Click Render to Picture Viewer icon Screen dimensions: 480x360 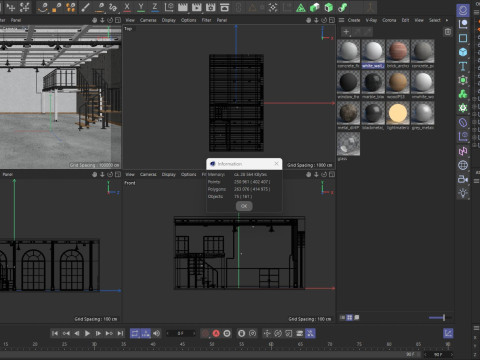pos(197,7)
